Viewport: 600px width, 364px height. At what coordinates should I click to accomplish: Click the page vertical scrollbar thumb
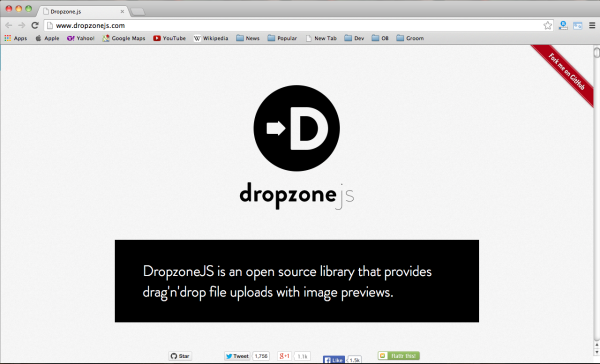pyautogui.click(x=597, y=52)
